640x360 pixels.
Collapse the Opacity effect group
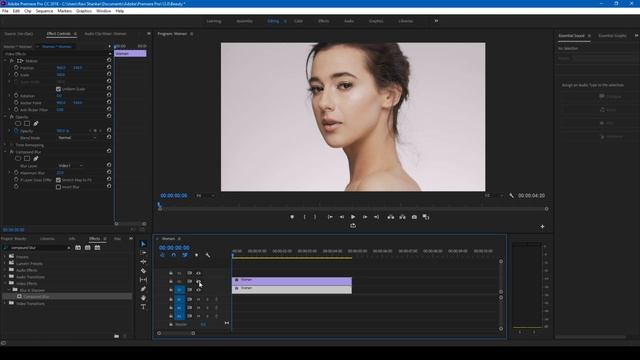click(x=6, y=117)
